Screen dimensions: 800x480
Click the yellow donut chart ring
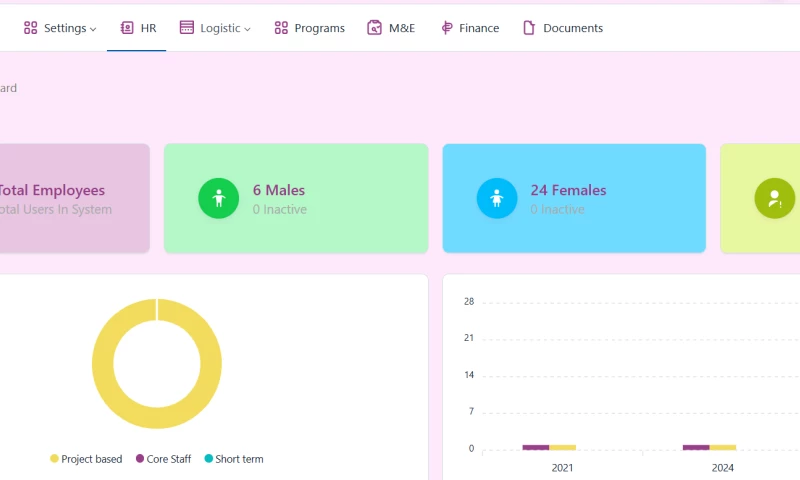click(x=102, y=364)
